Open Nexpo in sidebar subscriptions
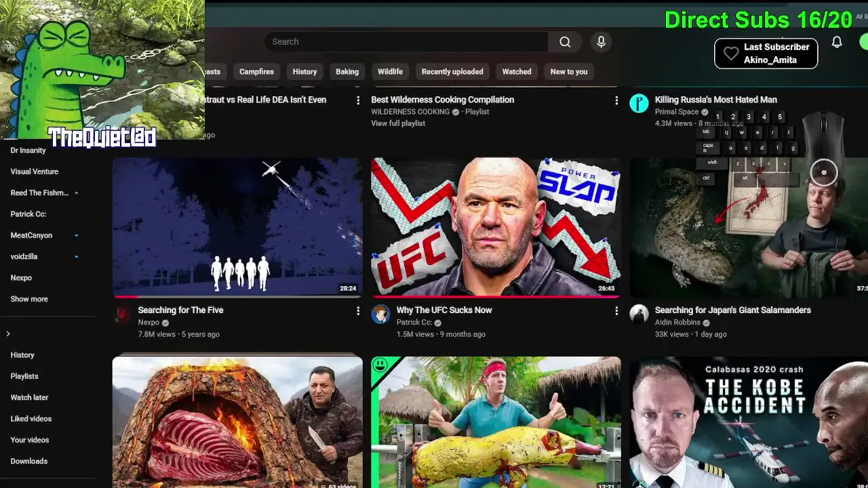The image size is (868, 488). coord(21,278)
